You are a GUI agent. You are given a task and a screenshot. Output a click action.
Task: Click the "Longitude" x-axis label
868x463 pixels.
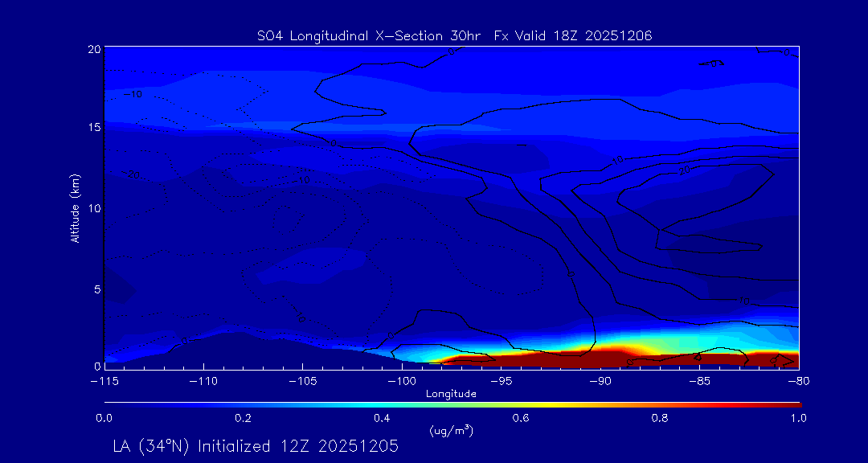[x=451, y=394]
